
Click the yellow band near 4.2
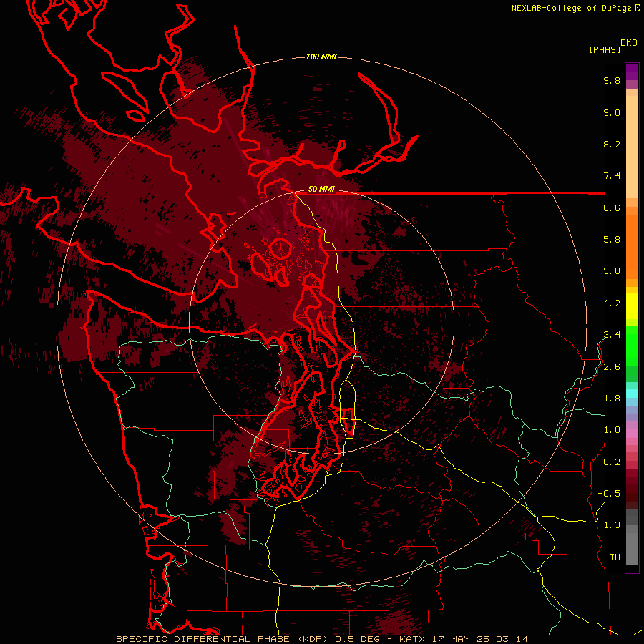point(632,306)
